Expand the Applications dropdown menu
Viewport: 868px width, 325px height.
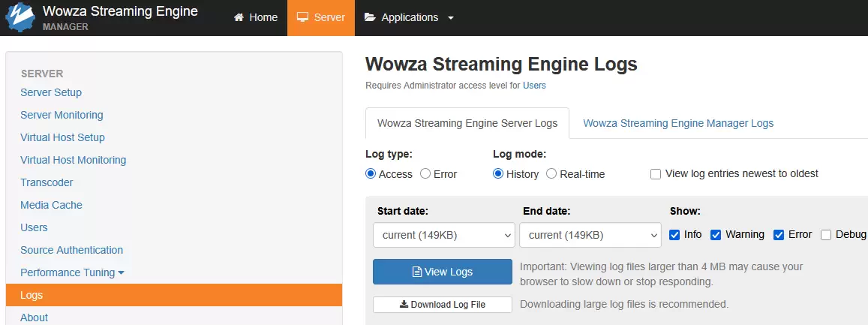[409, 18]
